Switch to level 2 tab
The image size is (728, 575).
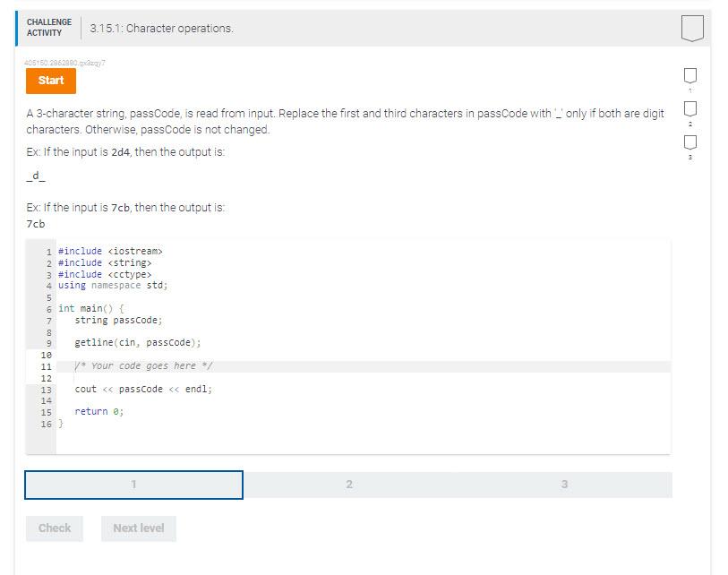(348, 485)
